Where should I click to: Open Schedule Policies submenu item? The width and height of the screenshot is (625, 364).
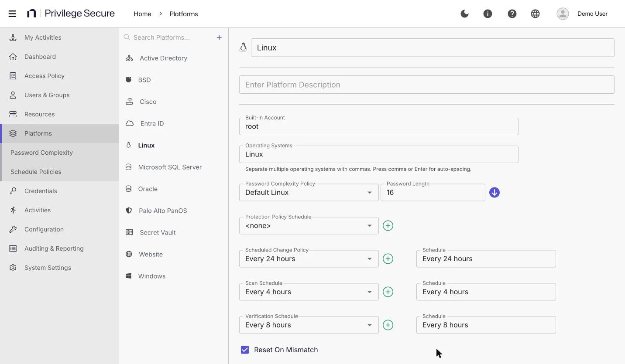pos(59,172)
